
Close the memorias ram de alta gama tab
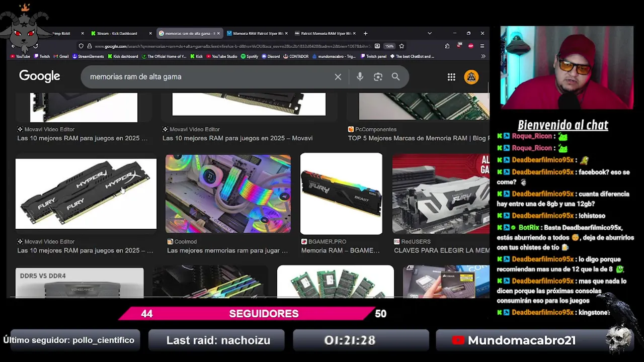tap(218, 33)
